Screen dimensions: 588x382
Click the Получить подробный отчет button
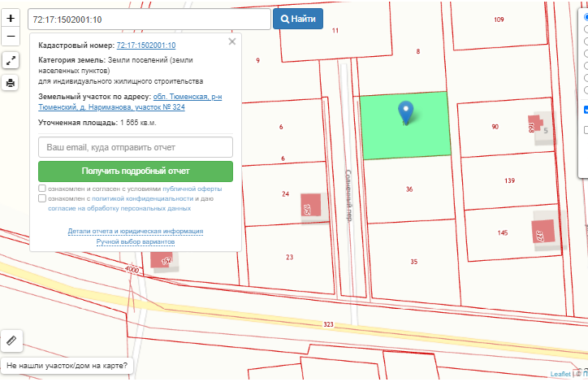136,171
